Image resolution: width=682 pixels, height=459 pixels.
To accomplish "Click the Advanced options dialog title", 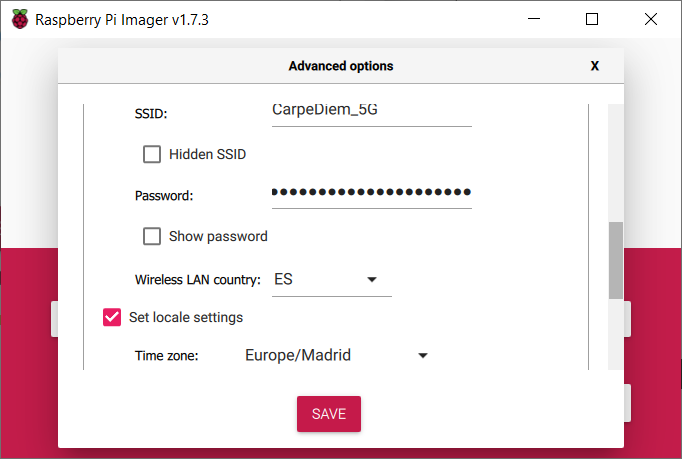I will 341,66.
